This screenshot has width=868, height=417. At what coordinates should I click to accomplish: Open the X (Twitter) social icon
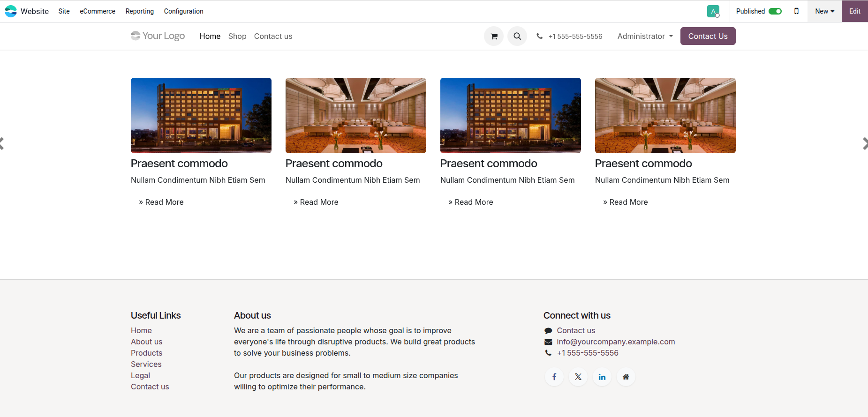click(578, 377)
